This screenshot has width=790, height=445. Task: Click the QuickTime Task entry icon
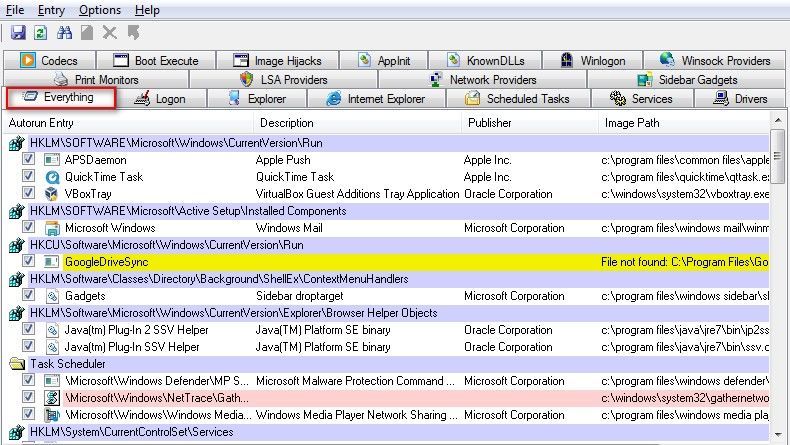tap(51, 177)
